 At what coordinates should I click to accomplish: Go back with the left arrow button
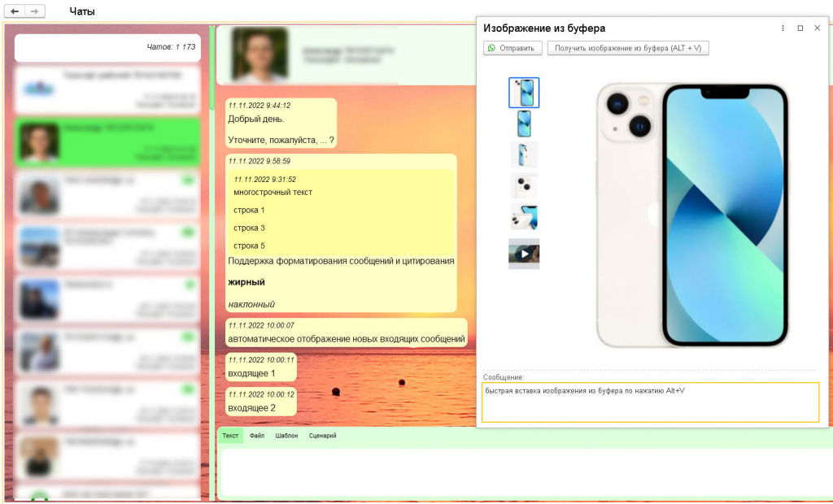tap(15, 11)
